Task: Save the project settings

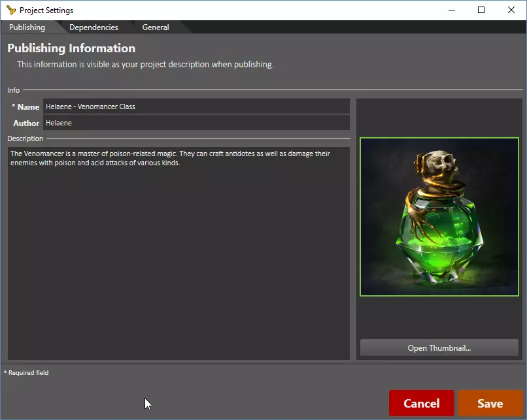Action: 490,403
